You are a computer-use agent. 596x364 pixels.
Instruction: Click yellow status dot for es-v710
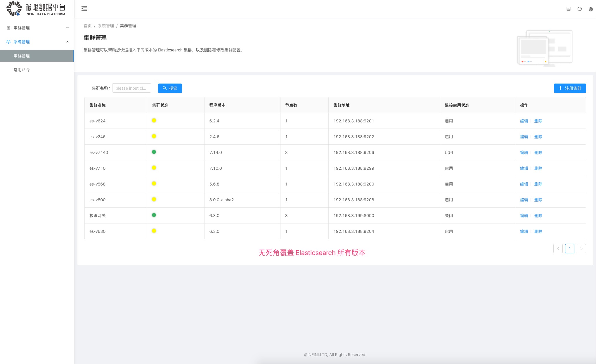[154, 168]
